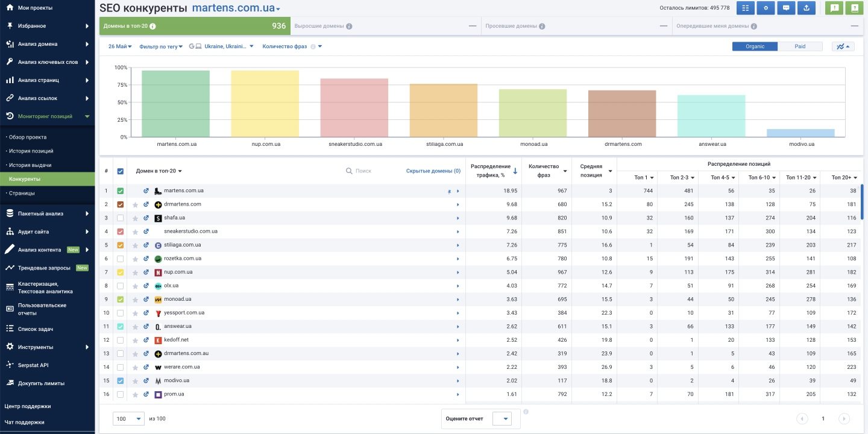Image resolution: width=868 pixels, height=434 pixels.
Task: Click info icon beside Оцените отчет
Action: (526, 412)
